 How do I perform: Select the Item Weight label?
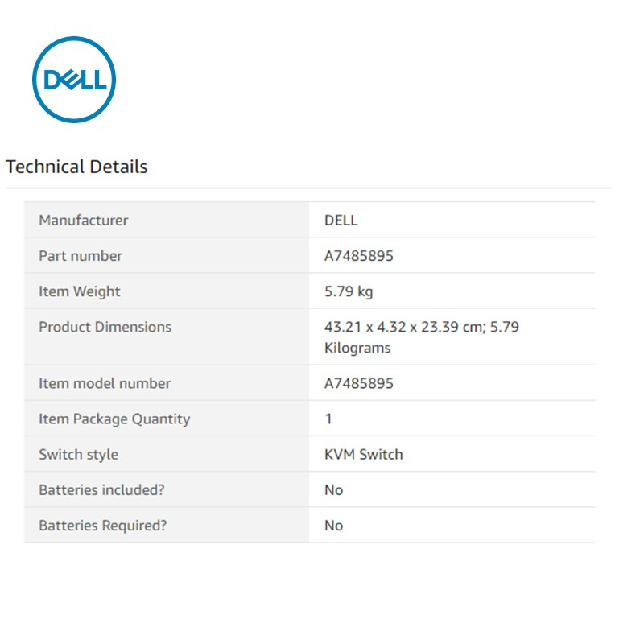pyautogui.click(x=80, y=291)
